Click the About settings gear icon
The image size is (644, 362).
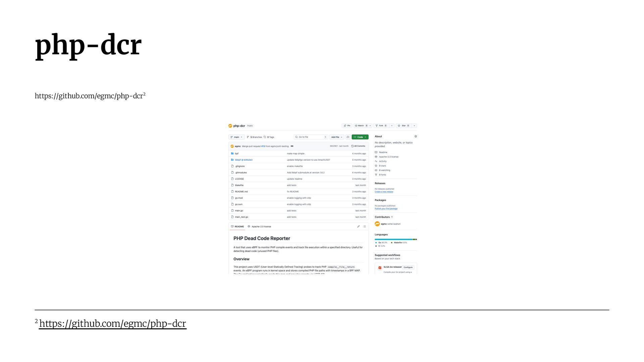[x=416, y=136]
